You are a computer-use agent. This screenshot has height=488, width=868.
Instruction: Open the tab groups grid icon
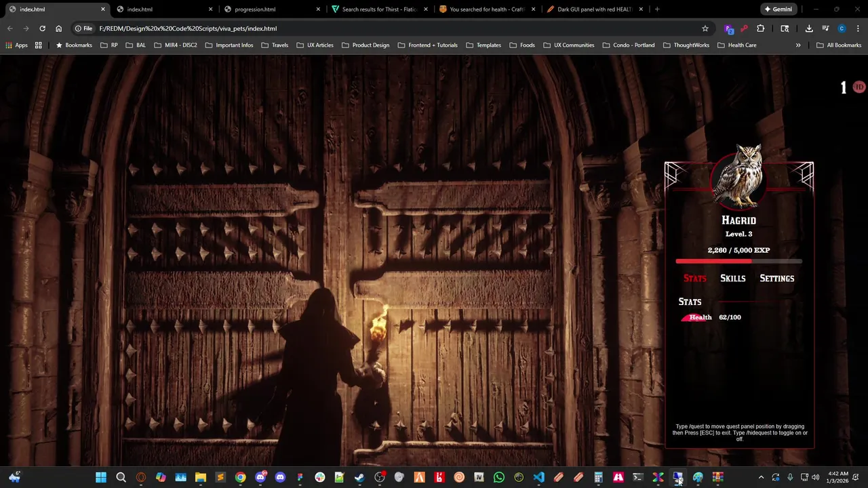[x=39, y=45]
